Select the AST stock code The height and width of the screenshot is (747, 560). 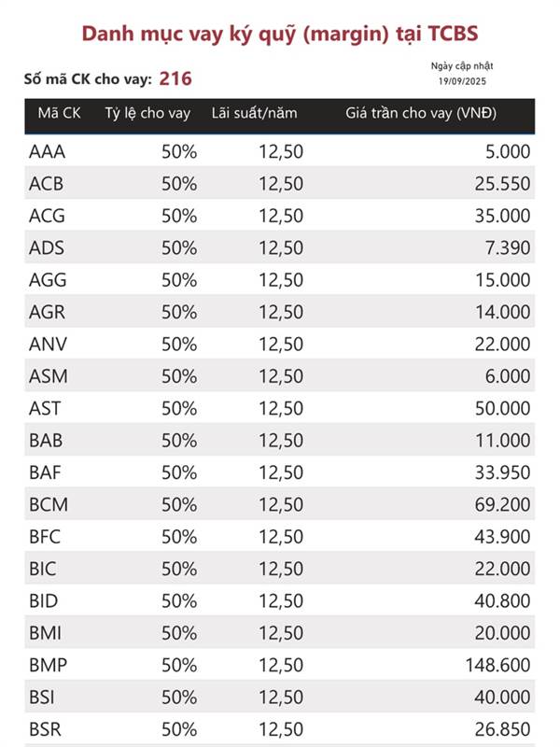point(45,408)
